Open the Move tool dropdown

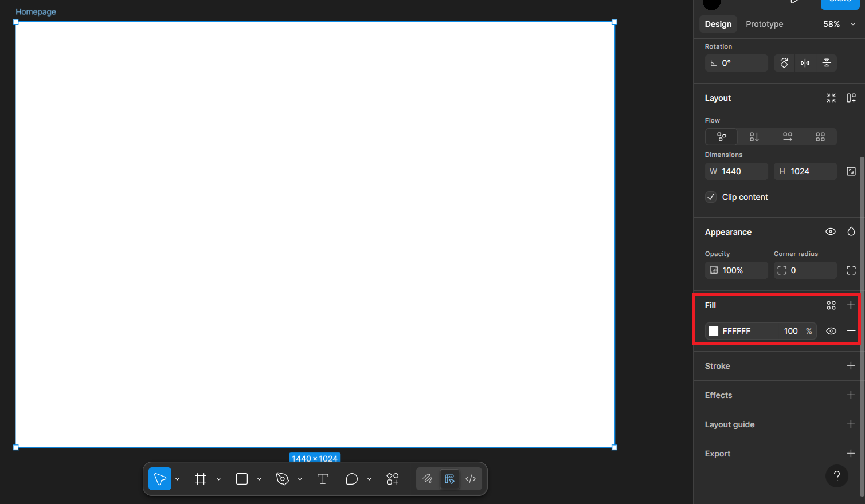[177, 479]
